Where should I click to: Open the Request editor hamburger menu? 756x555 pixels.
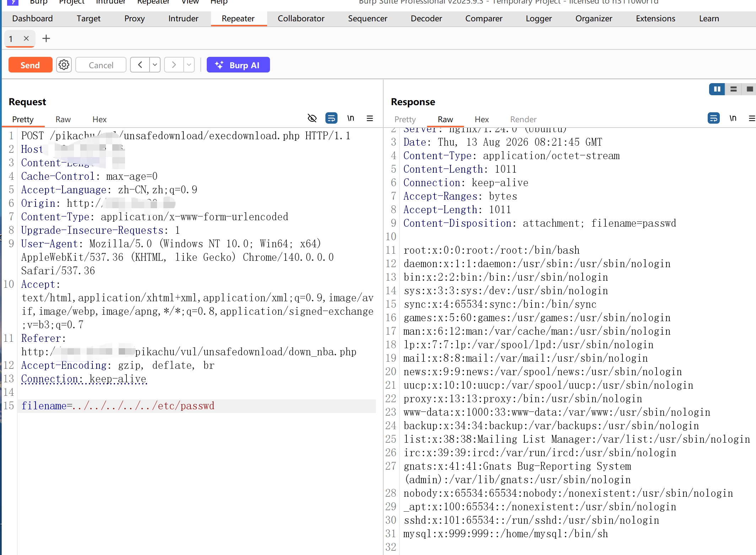click(x=370, y=118)
